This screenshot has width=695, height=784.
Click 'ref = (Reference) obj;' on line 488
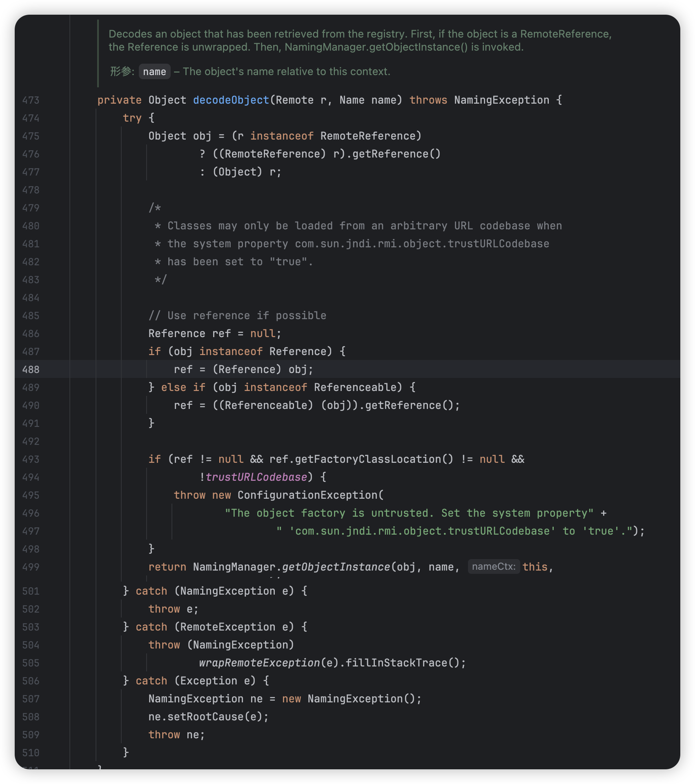pyautogui.click(x=243, y=369)
